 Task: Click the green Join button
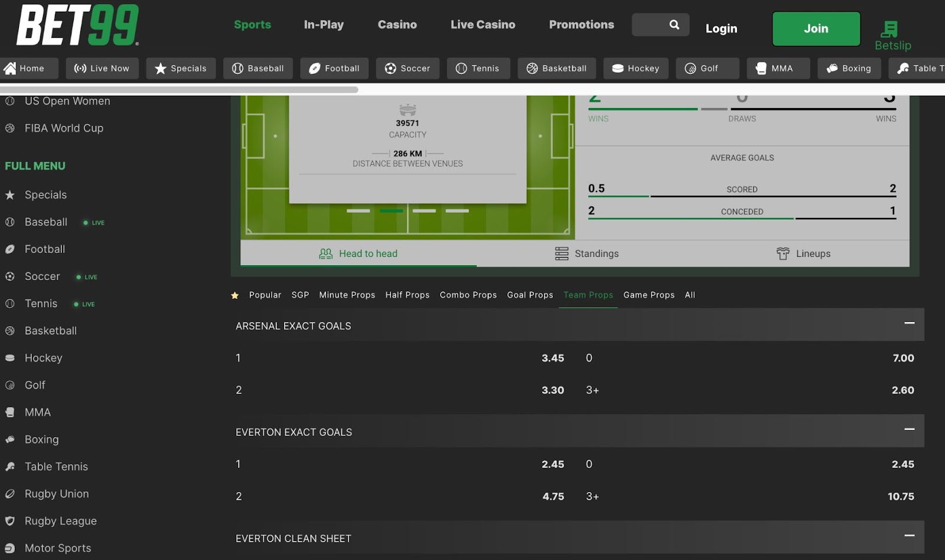tap(816, 28)
